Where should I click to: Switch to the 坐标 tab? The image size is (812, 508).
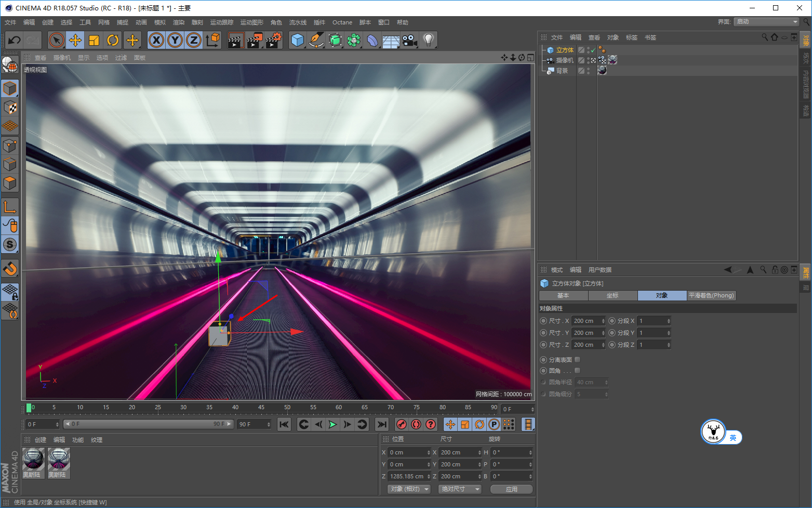[613, 295]
